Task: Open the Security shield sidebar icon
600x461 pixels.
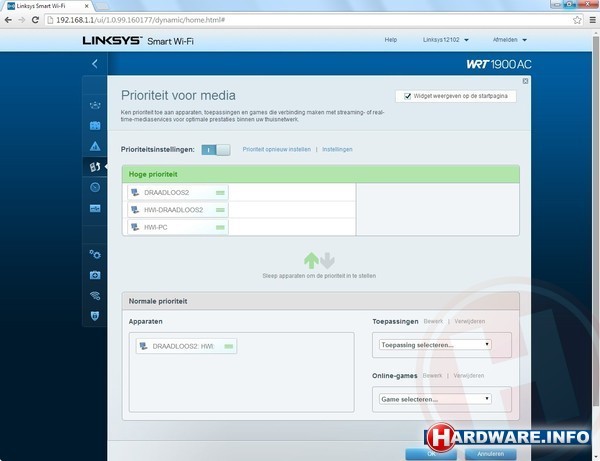Action: 95,315
